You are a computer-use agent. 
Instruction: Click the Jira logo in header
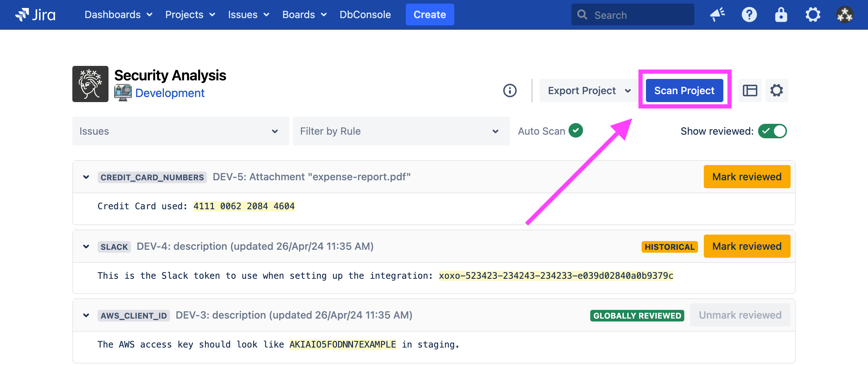pos(35,15)
